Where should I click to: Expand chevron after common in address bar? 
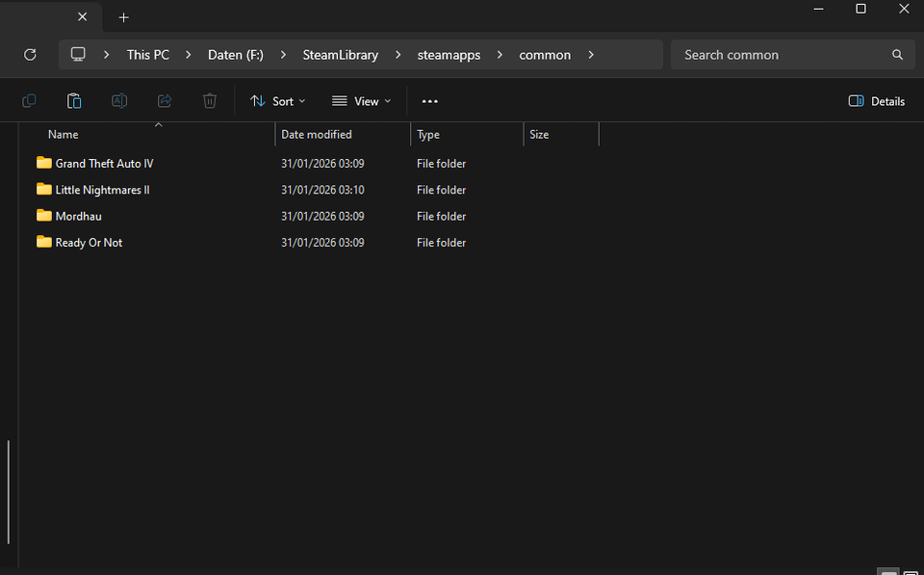[590, 55]
